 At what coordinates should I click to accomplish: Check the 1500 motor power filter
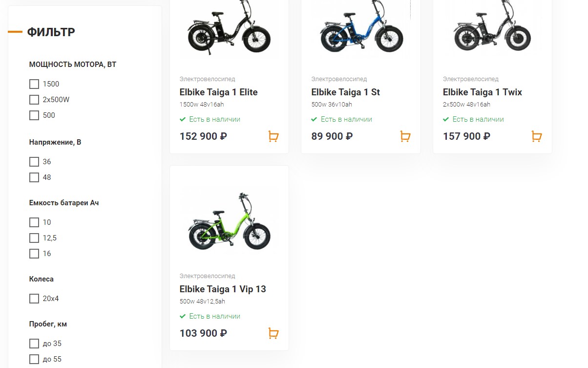[x=34, y=84]
